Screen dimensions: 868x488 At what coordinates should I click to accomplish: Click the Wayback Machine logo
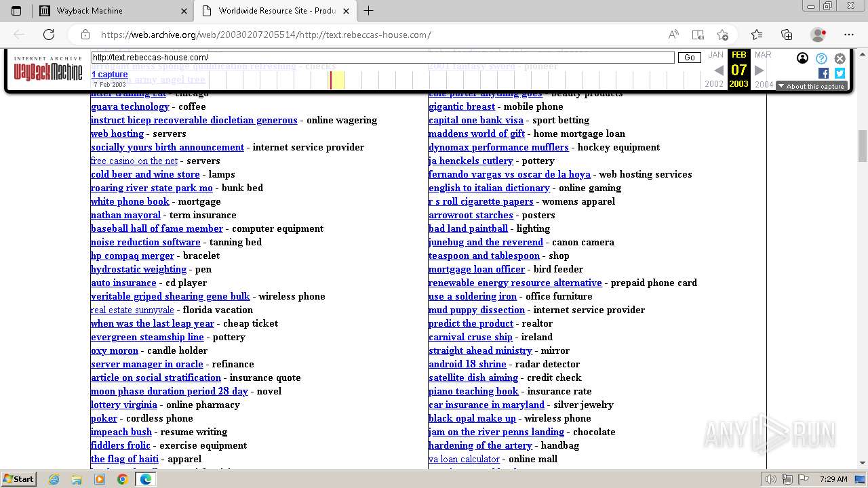[48, 69]
